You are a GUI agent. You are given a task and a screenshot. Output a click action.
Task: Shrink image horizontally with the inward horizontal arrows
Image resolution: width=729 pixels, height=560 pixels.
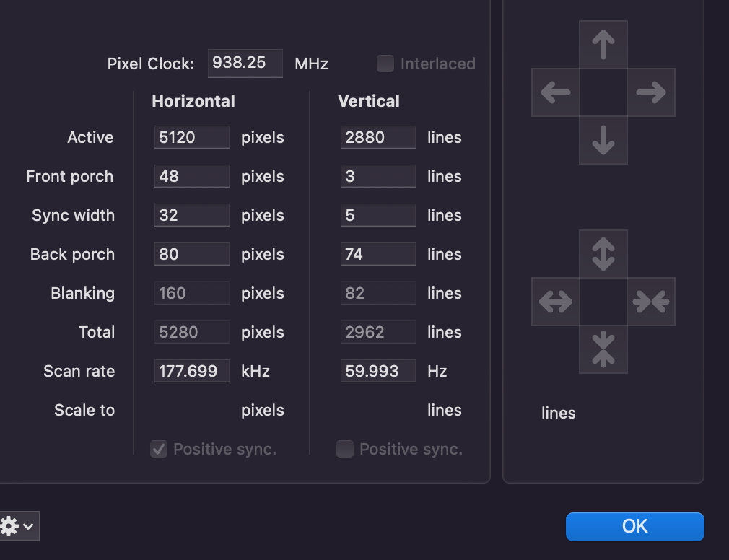pyautogui.click(x=651, y=302)
